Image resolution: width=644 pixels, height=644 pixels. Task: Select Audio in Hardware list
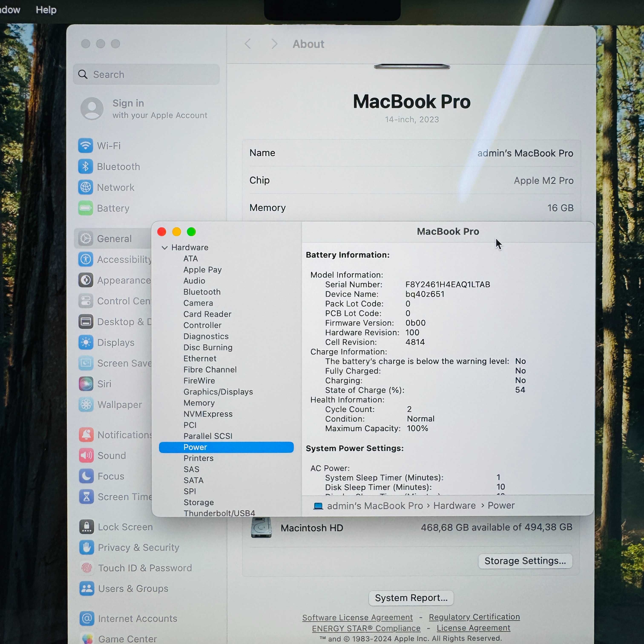click(x=194, y=281)
